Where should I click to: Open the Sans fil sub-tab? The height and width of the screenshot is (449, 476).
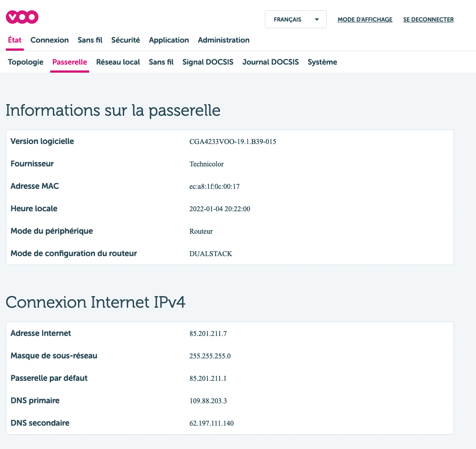[x=161, y=62]
